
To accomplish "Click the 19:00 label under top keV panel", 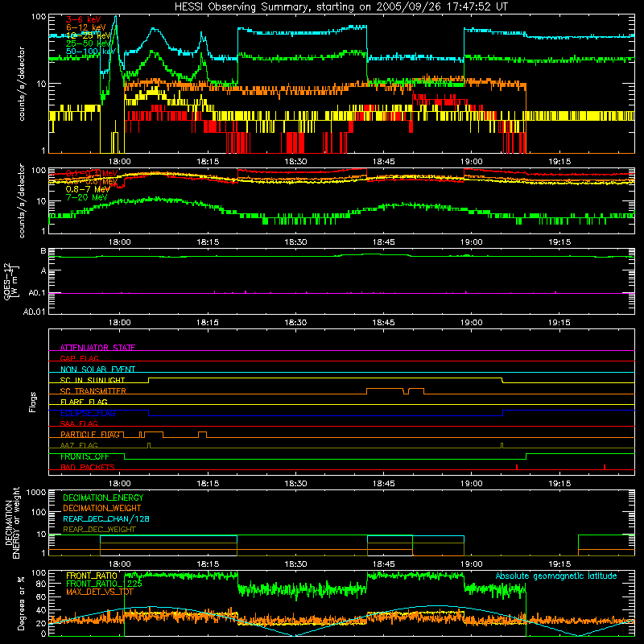I will [472, 162].
